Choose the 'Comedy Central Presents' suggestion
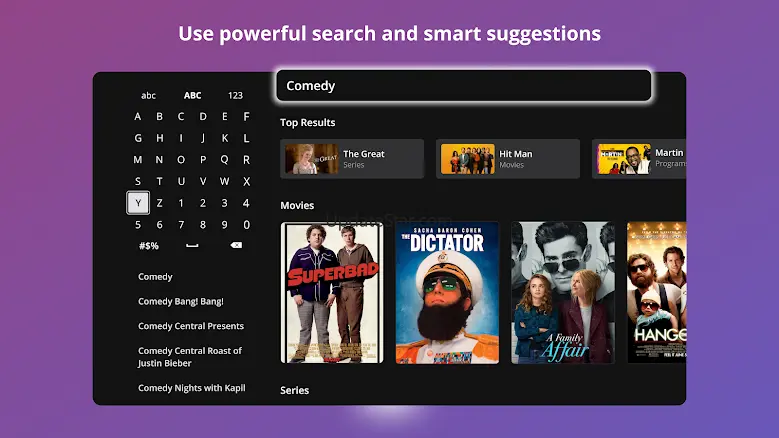 pyautogui.click(x=191, y=326)
